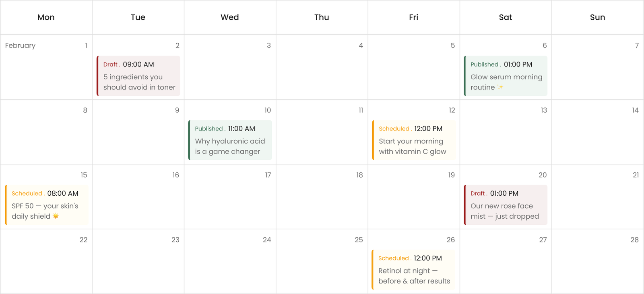Open the published Glow serum morning routine post

click(x=506, y=77)
